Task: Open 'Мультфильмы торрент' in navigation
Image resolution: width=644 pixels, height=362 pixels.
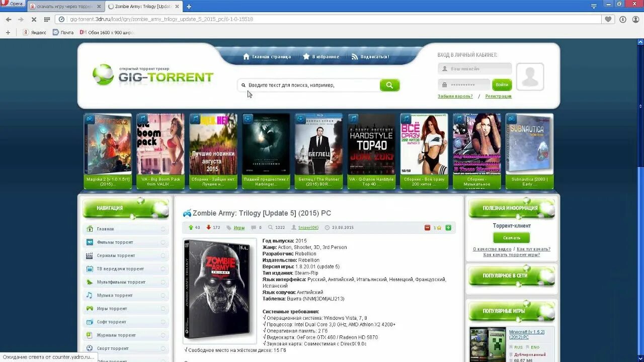Action: click(126, 282)
